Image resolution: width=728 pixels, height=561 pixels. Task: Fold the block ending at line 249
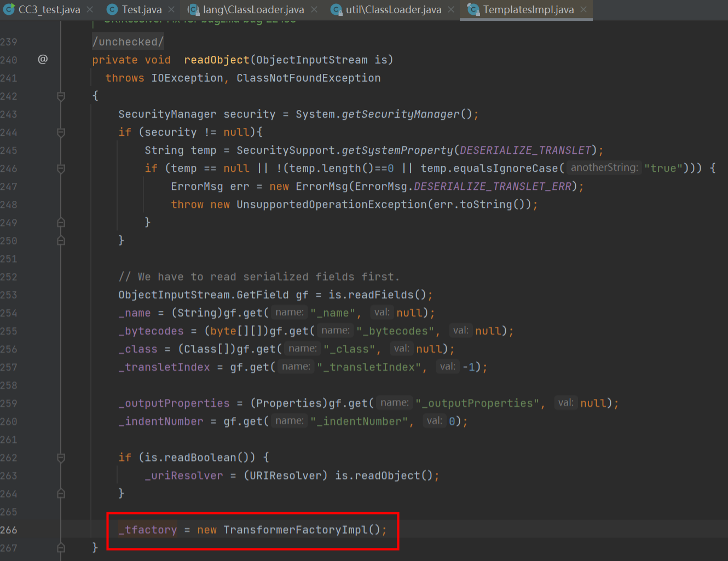coord(61,222)
